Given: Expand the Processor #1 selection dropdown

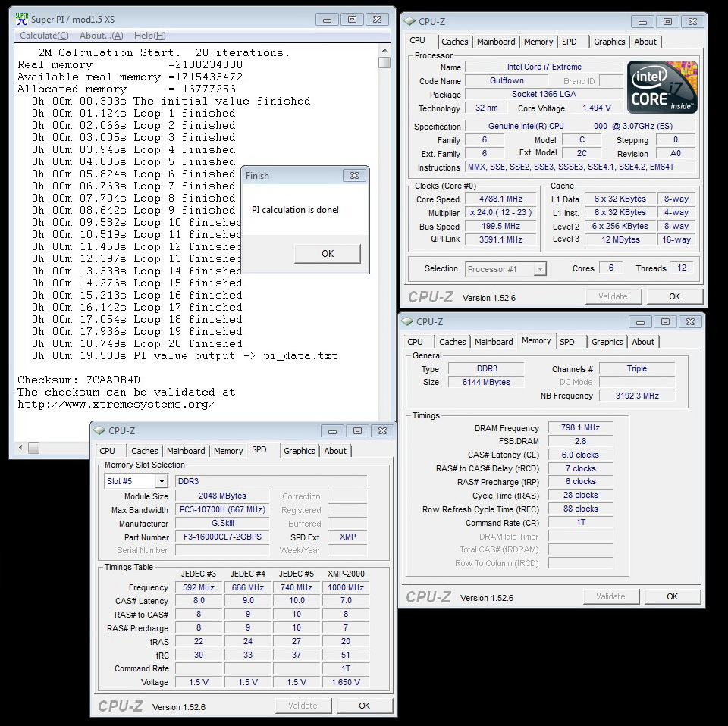Looking at the screenshot, I should 539,268.
